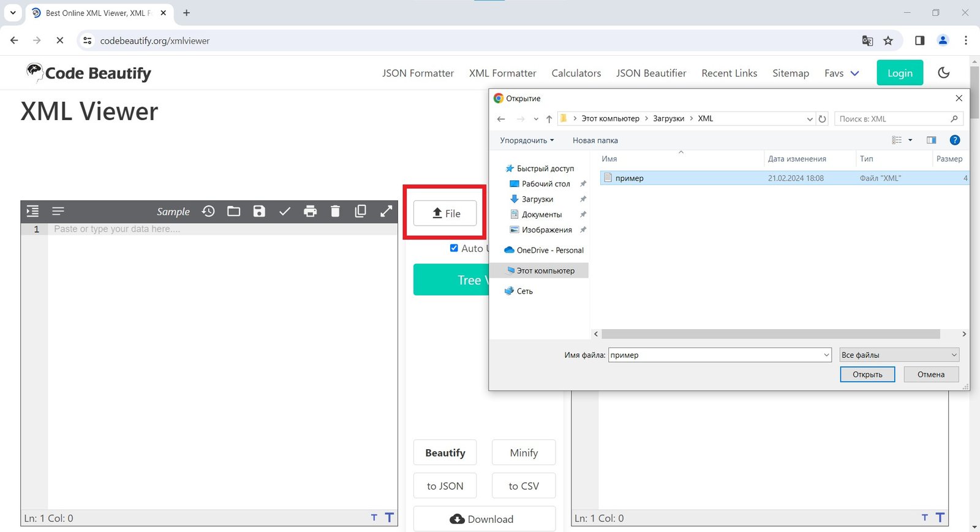Open the history clock icon
Viewport: 980px width, 532px height.
tap(208, 211)
